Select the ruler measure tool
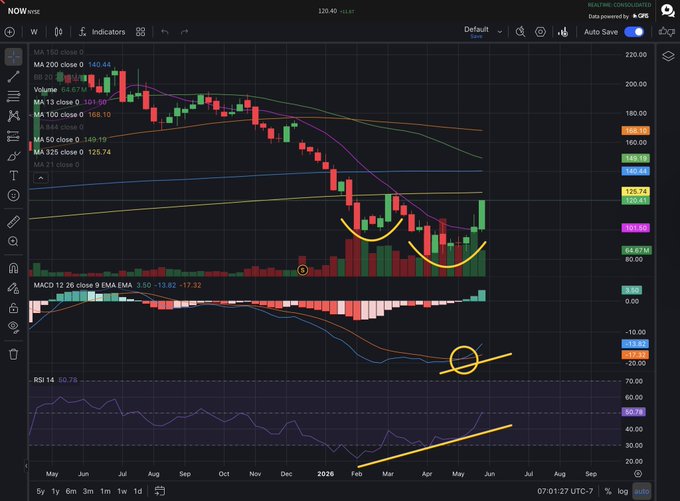 13,222
